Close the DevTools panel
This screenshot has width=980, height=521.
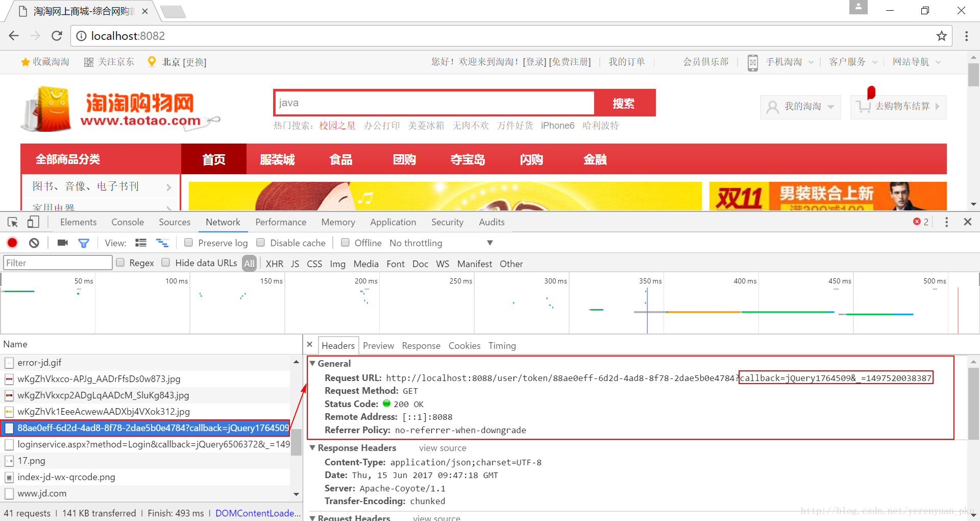click(967, 222)
